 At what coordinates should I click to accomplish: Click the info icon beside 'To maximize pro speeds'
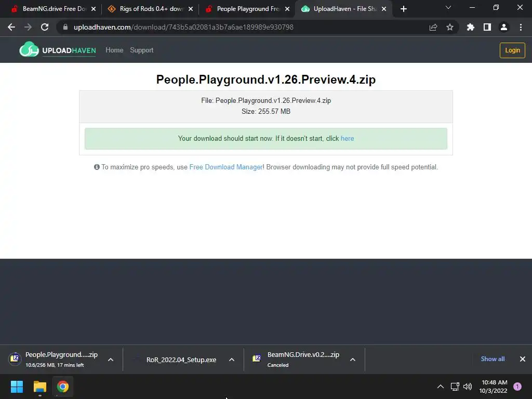click(97, 167)
